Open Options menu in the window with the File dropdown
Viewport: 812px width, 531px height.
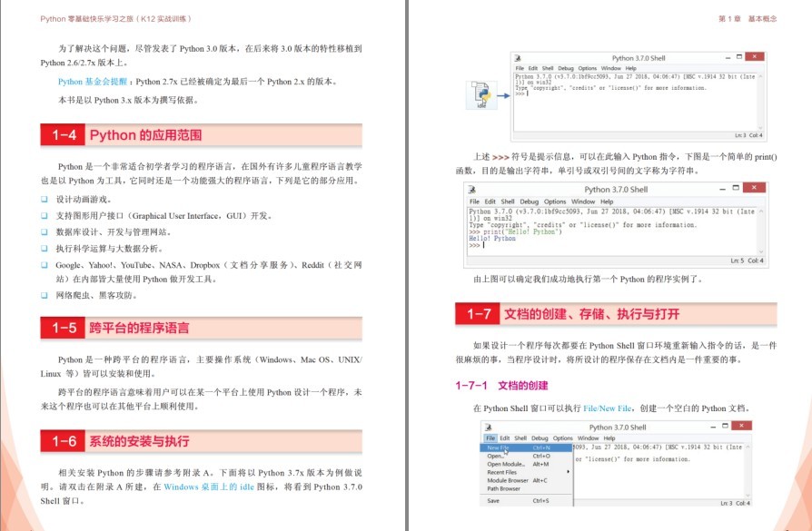[x=562, y=438]
